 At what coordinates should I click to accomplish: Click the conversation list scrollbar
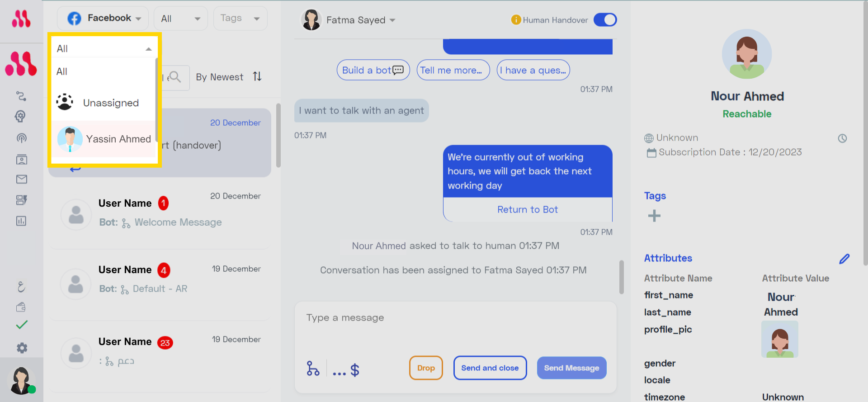click(278, 135)
